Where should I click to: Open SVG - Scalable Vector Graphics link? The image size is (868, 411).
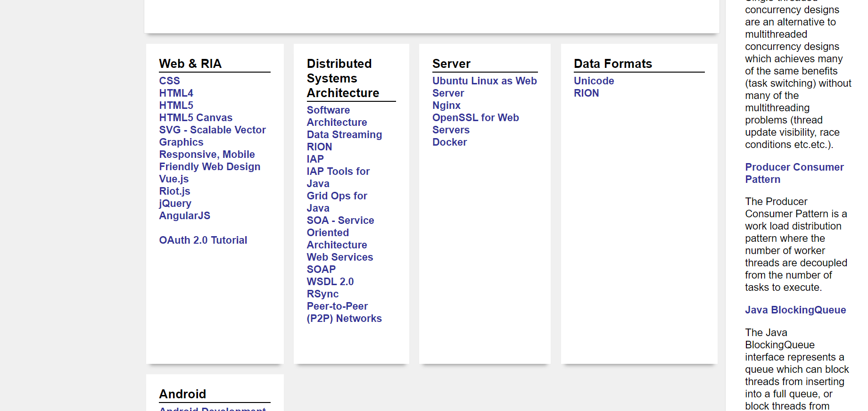point(212,136)
